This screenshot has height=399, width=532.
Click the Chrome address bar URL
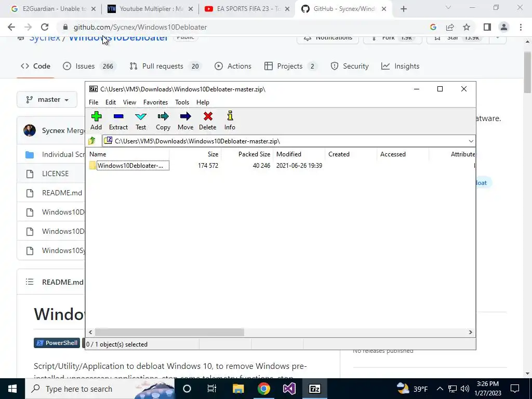coord(140,27)
